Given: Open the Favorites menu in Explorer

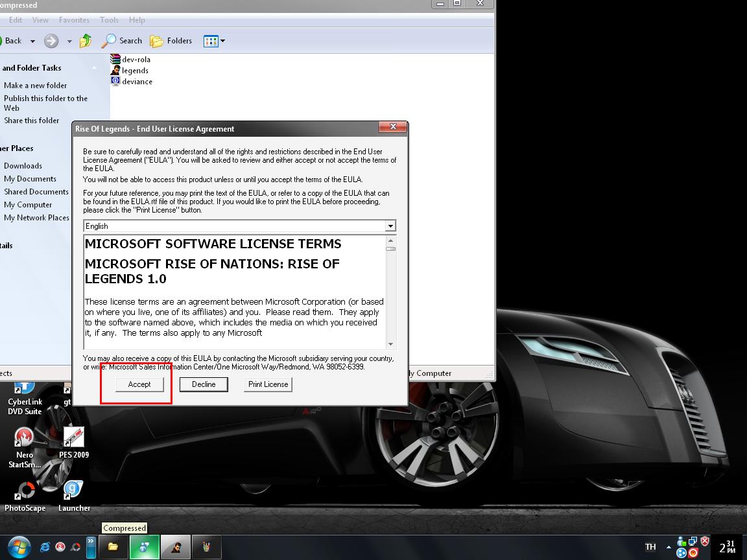Looking at the screenshot, I should 74,20.
